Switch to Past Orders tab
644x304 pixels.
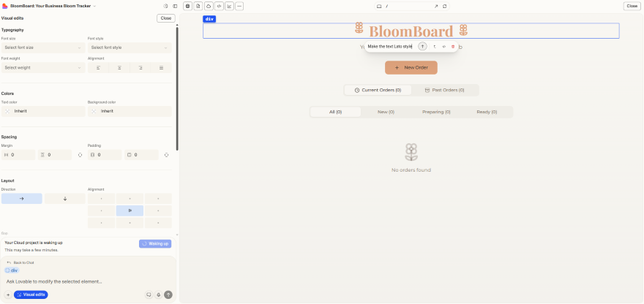pyautogui.click(x=444, y=90)
